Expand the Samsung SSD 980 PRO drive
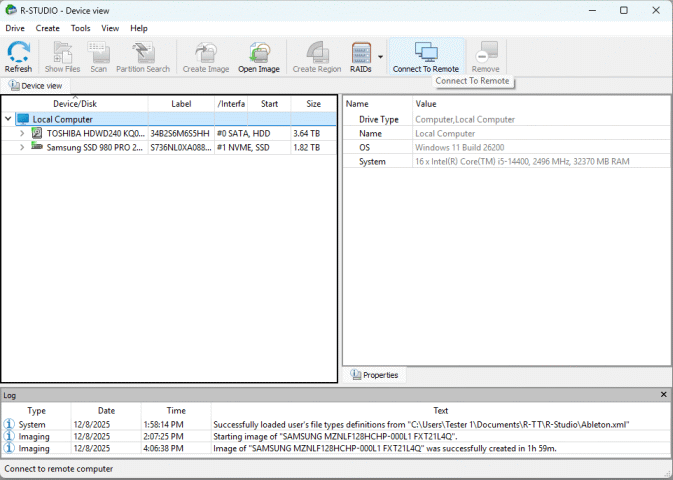The height and width of the screenshot is (480, 673). pyautogui.click(x=22, y=146)
